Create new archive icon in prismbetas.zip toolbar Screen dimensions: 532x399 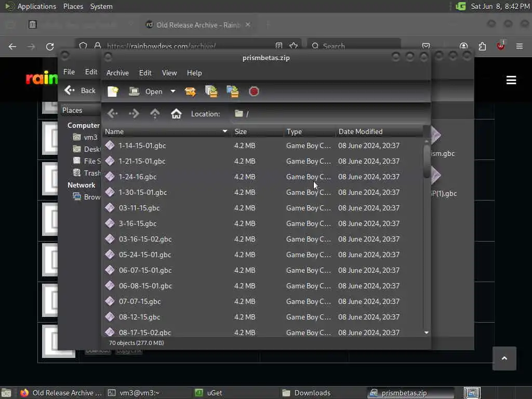click(x=113, y=91)
